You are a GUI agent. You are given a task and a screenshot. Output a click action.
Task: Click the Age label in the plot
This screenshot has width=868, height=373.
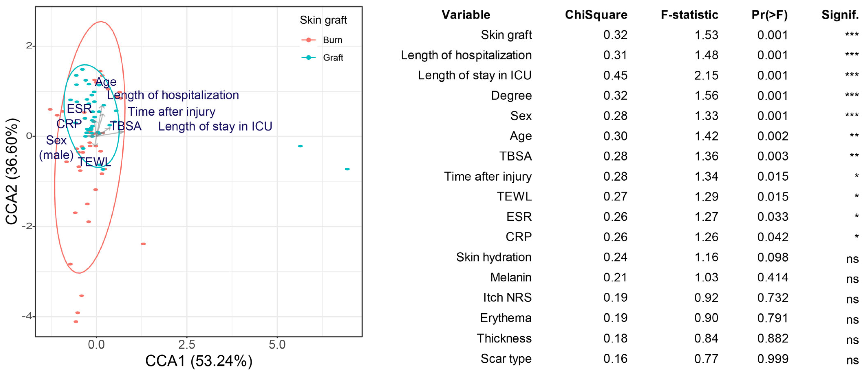point(106,82)
